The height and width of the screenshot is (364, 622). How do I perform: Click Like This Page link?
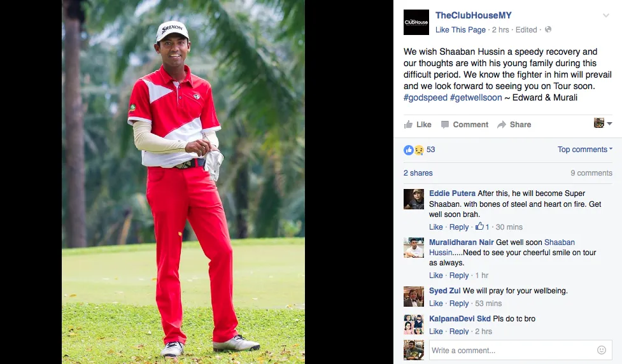tap(460, 30)
